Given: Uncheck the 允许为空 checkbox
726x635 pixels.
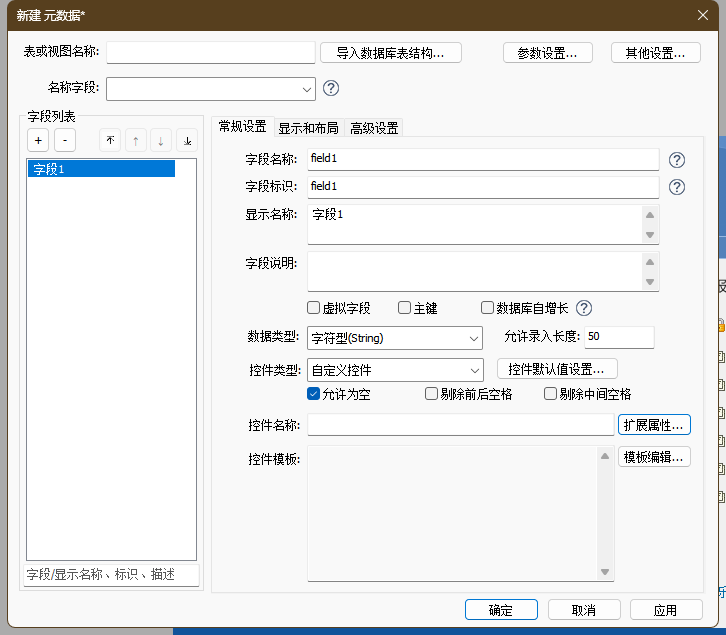Looking at the screenshot, I should pos(314,394).
